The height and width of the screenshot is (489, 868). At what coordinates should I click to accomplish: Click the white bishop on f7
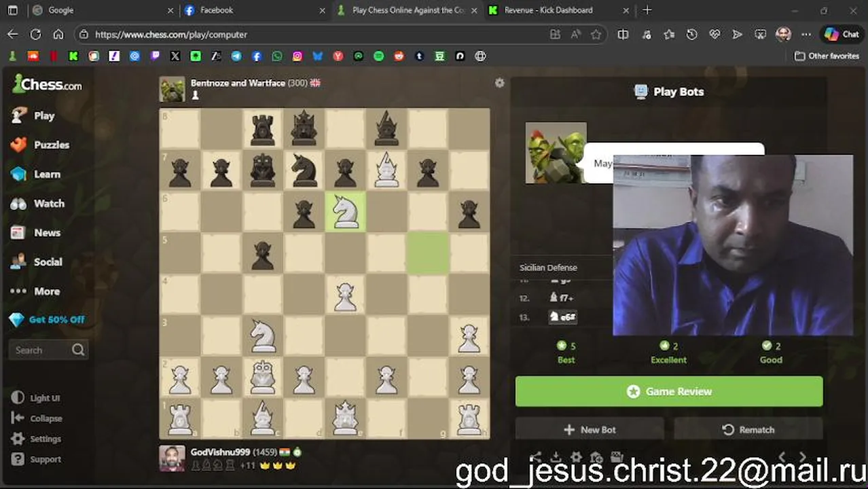(x=386, y=170)
